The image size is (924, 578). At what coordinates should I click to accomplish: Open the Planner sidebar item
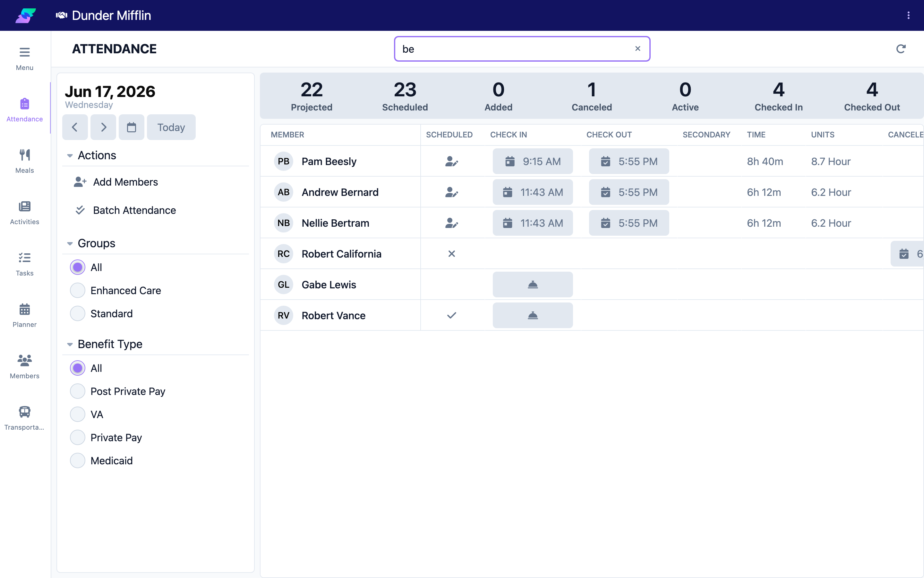click(x=24, y=315)
